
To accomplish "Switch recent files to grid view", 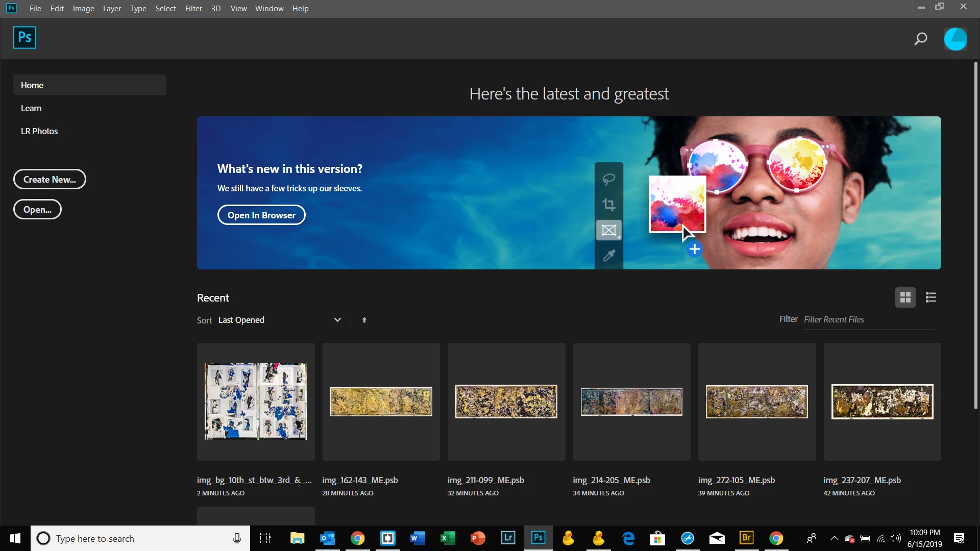I will (x=905, y=297).
